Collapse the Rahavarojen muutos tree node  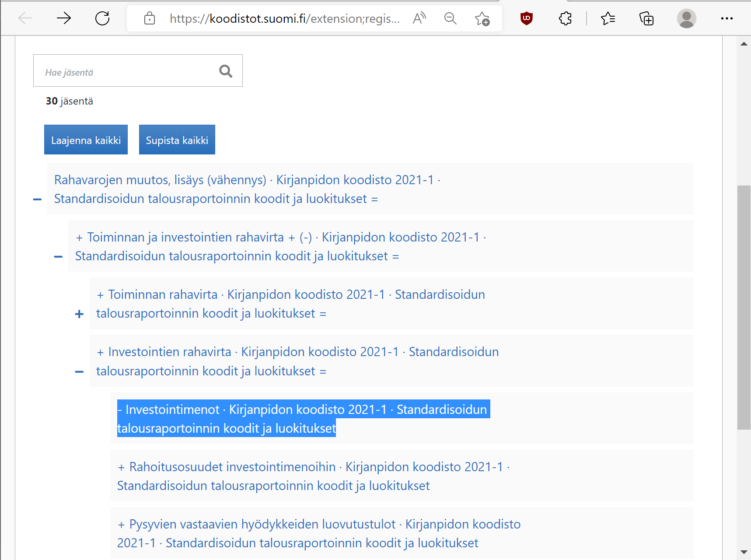click(x=38, y=199)
